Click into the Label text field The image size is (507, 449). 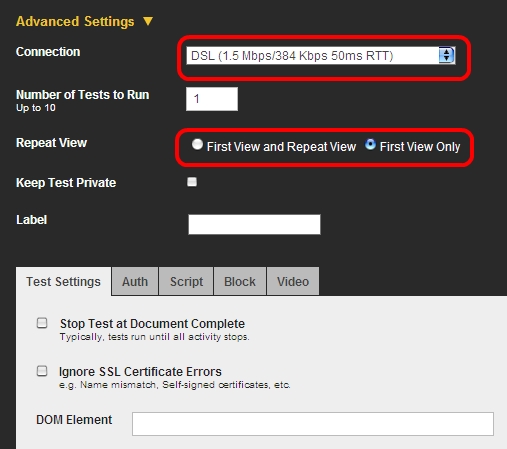pos(254,224)
